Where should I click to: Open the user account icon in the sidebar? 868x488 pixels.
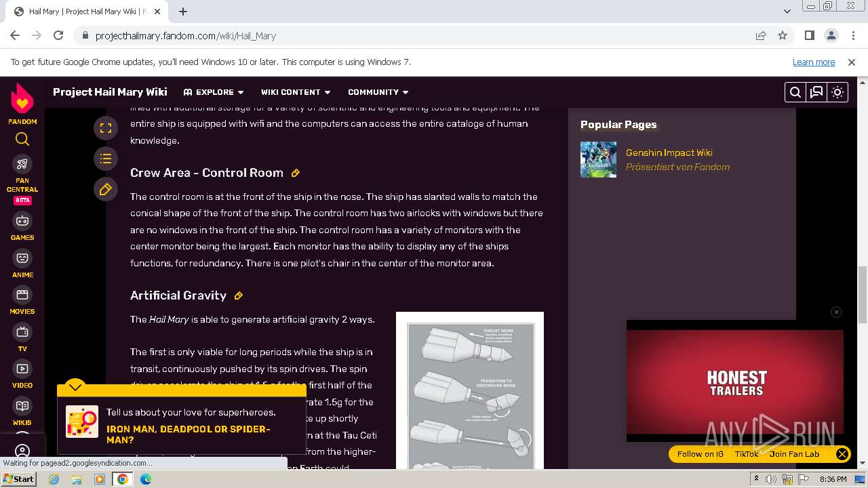tap(22, 451)
